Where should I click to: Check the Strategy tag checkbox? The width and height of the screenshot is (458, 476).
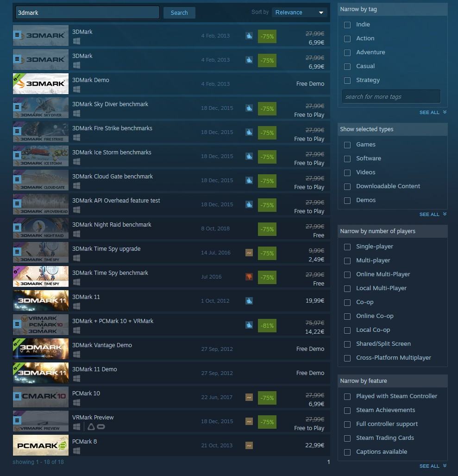click(x=347, y=81)
